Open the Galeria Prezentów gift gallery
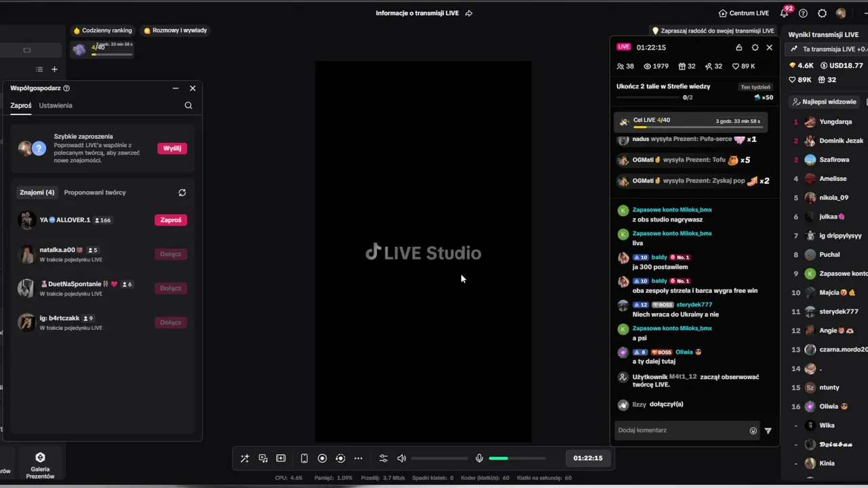 coord(40,464)
